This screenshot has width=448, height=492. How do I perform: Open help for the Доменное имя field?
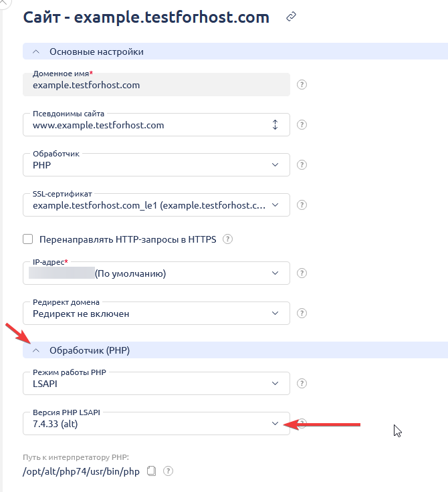pyautogui.click(x=302, y=85)
